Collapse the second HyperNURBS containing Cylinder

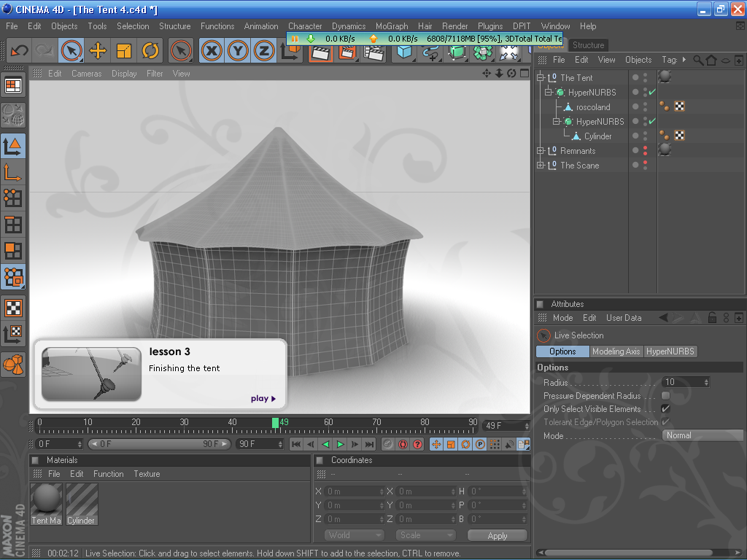(x=557, y=122)
